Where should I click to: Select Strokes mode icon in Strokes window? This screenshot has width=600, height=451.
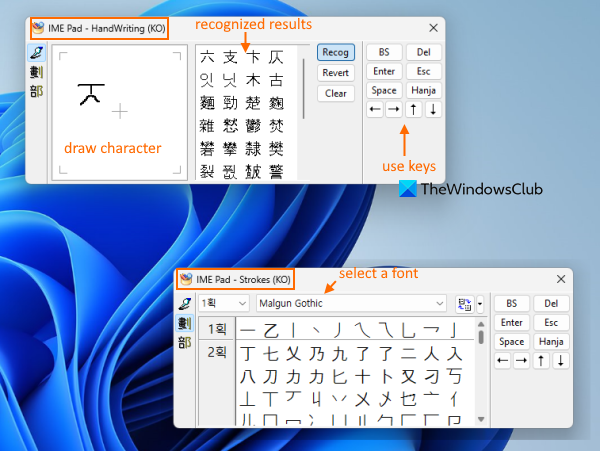tap(185, 323)
